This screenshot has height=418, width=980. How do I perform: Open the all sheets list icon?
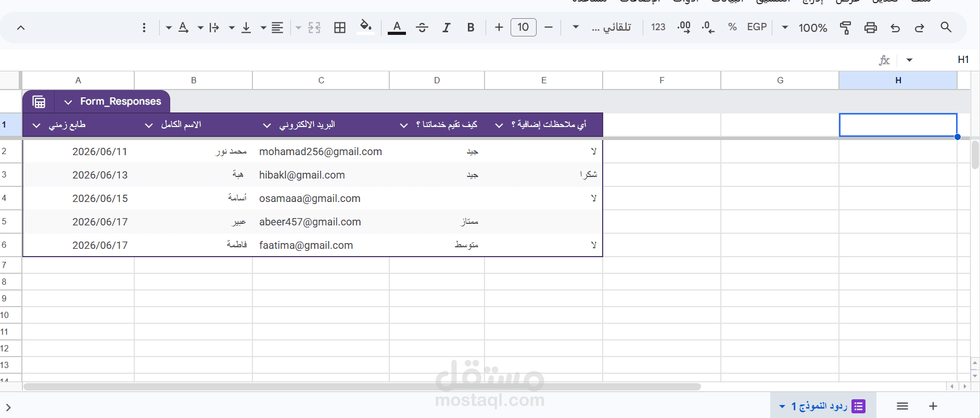pyautogui.click(x=902, y=406)
